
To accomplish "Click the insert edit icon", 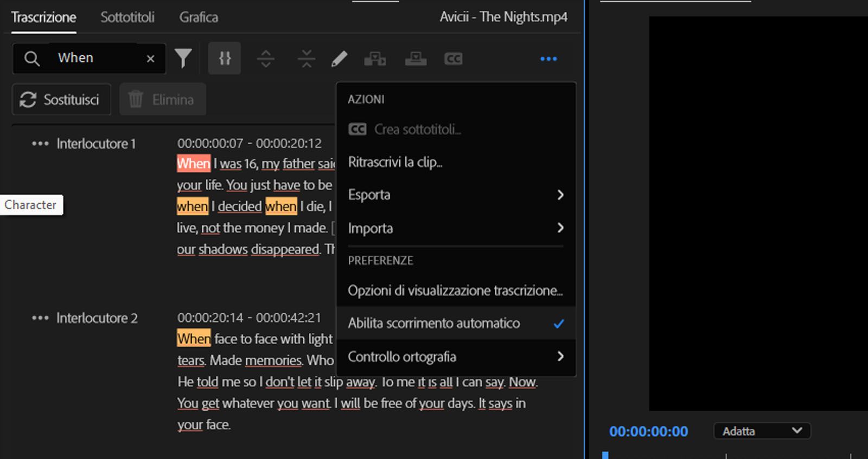I will (x=375, y=59).
